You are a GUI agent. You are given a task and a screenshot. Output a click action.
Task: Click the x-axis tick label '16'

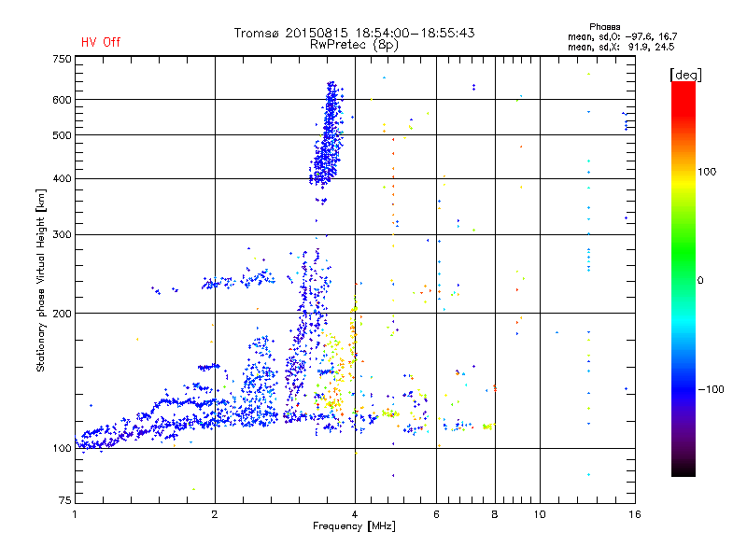(635, 514)
